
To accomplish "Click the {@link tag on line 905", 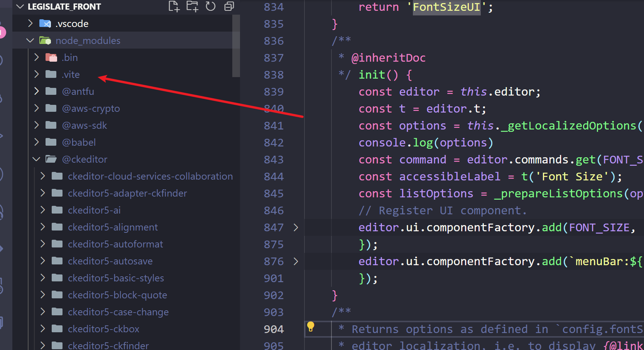I will coord(623,345).
